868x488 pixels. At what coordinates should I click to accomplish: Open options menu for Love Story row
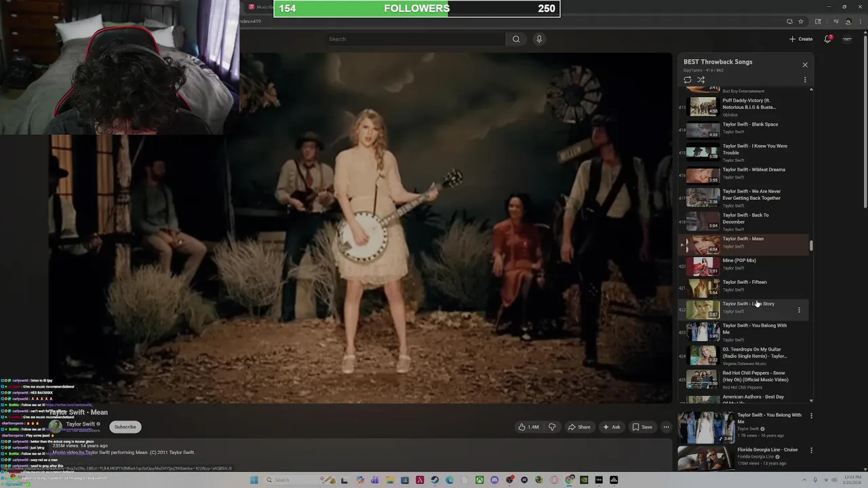tap(799, 310)
